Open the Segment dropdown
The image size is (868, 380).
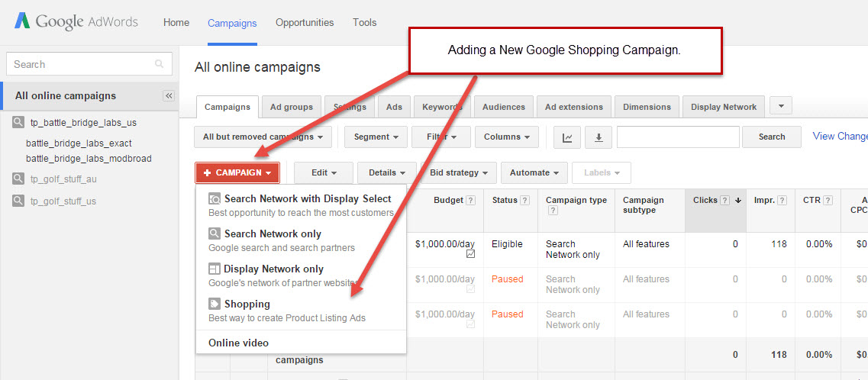[x=376, y=137]
